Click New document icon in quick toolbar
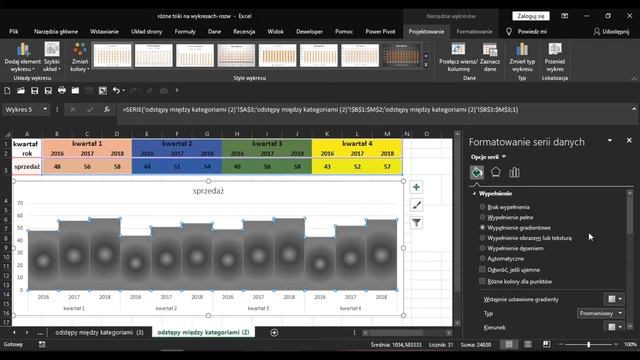Image resolution: width=640 pixels, height=360 pixels. [x=7, y=91]
